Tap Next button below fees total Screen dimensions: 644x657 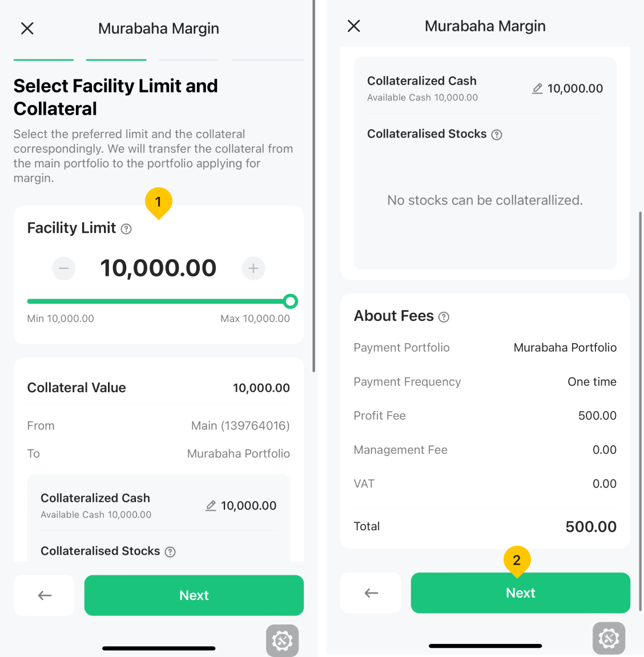click(521, 592)
